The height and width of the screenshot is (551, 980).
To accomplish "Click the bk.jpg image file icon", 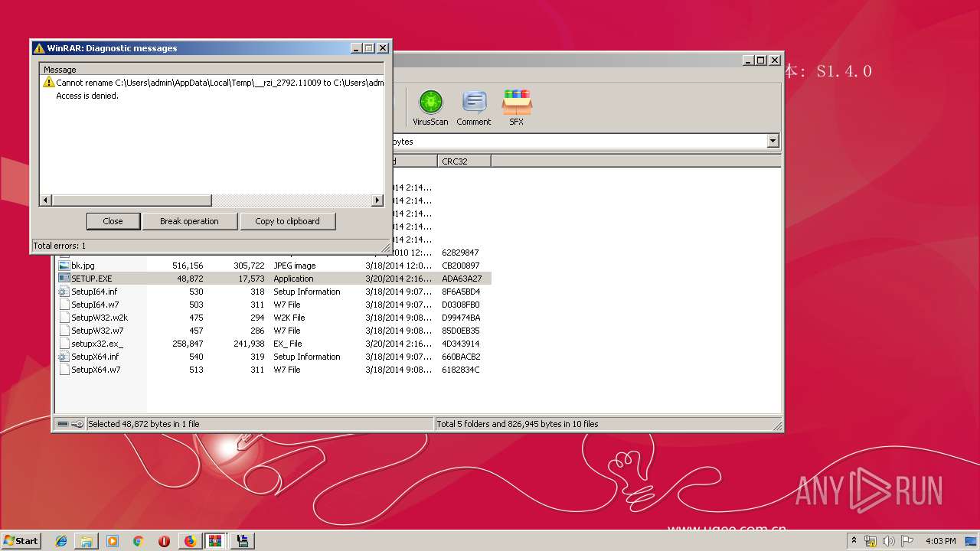I will point(64,266).
